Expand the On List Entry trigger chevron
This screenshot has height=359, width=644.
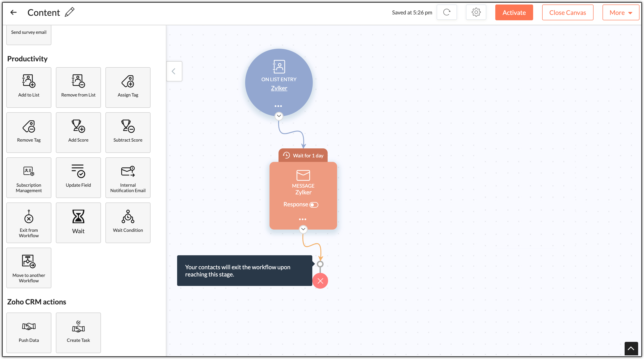(x=279, y=116)
